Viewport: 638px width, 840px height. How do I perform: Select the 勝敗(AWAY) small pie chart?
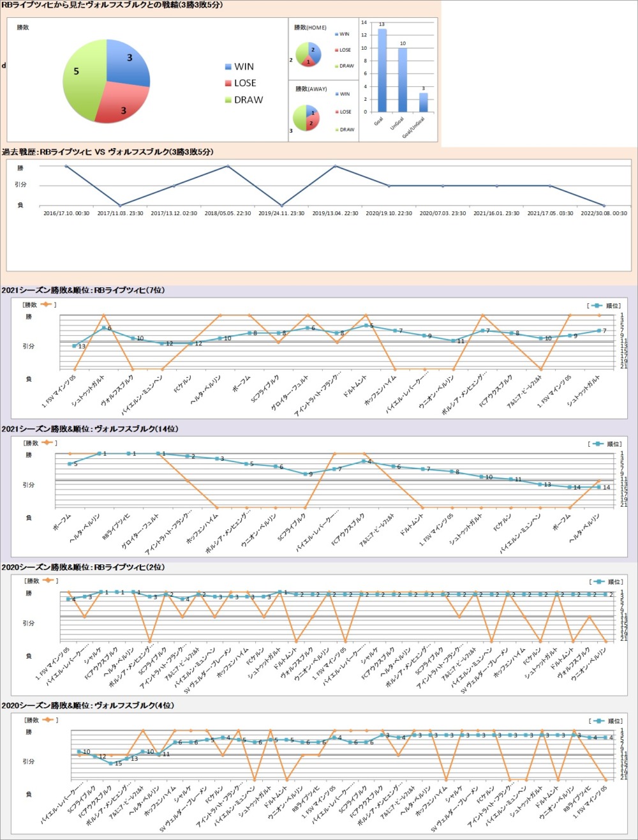(x=306, y=117)
